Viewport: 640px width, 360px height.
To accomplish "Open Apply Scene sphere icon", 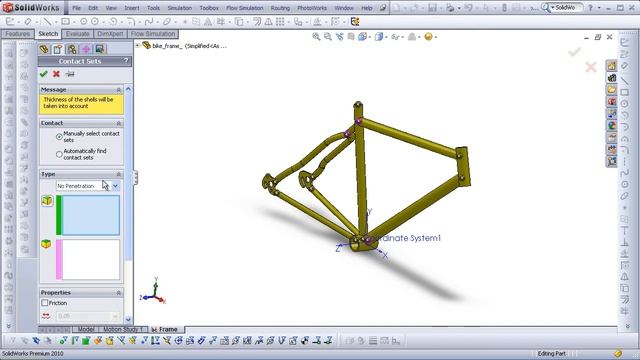I will [x=428, y=37].
